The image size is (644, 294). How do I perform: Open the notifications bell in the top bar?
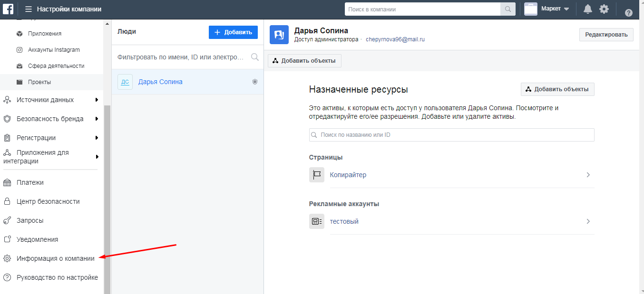587,9
